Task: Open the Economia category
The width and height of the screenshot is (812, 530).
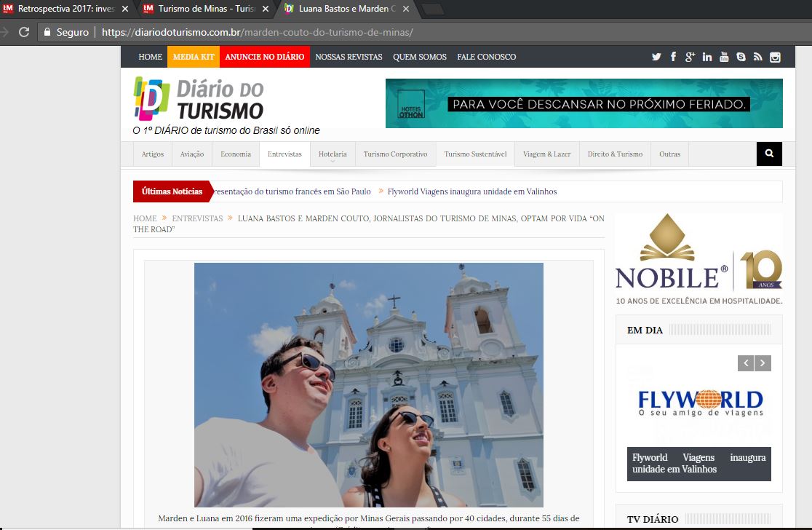Action: click(236, 154)
